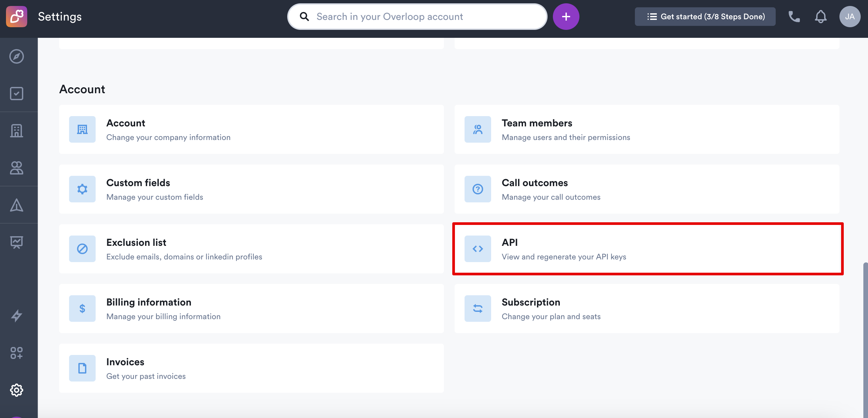Click the lightning bolt sidebar icon

[x=17, y=316]
